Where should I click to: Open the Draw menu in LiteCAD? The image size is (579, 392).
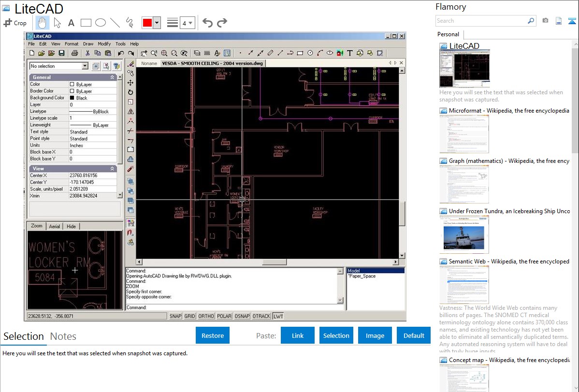click(x=88, y=44)
